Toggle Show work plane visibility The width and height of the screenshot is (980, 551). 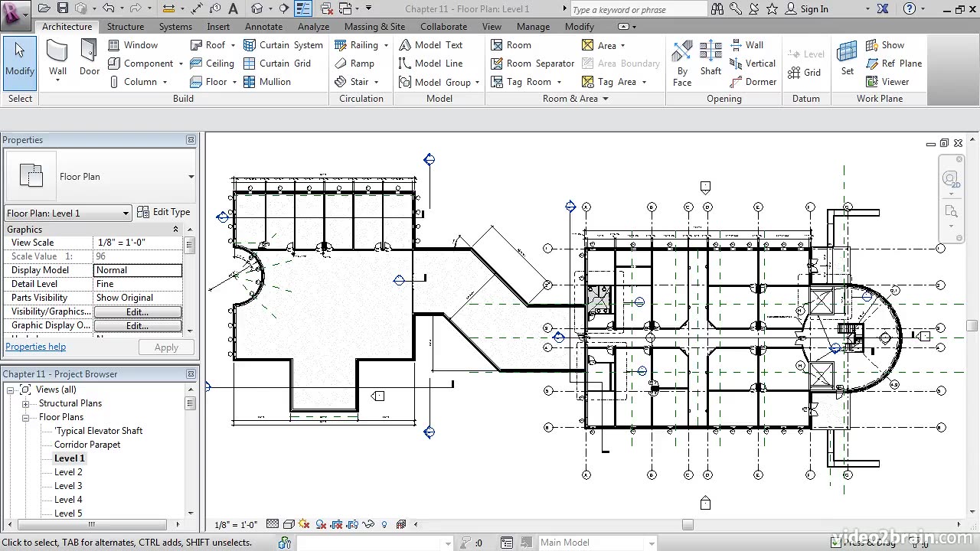[x=885, y=45]
